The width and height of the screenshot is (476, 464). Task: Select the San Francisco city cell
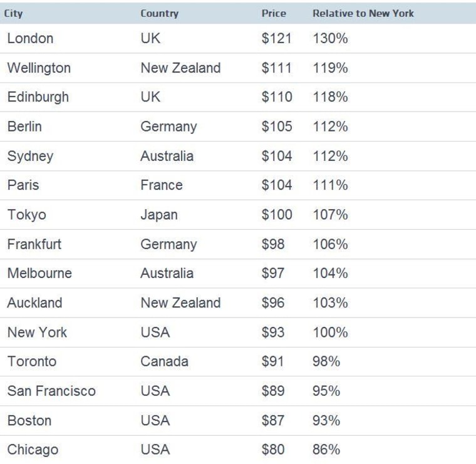[51, 391]
